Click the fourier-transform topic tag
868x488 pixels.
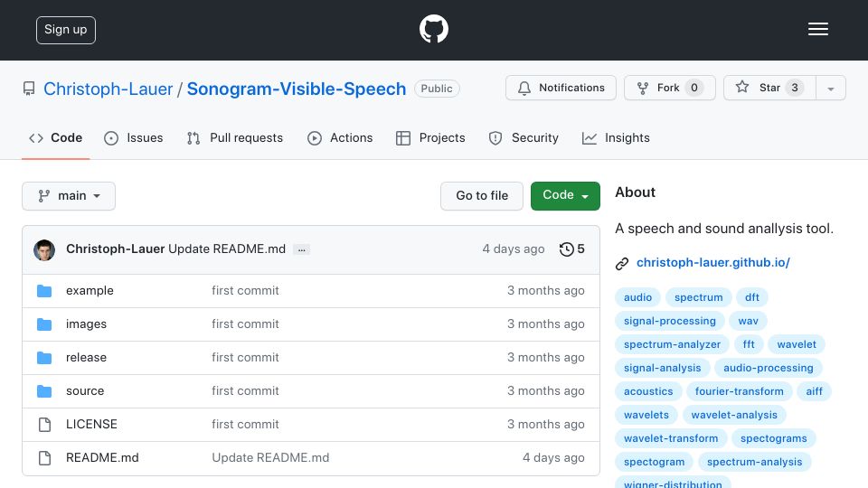[x=739, y=391]
